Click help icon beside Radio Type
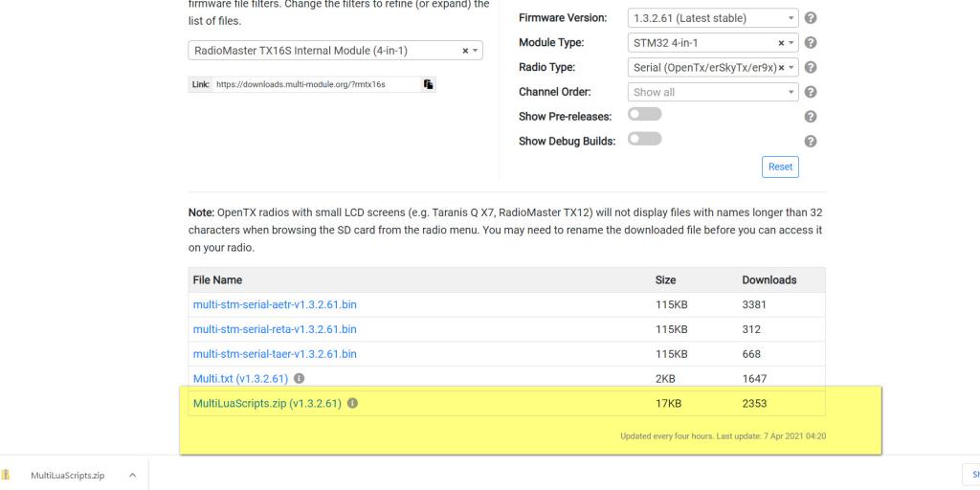The image size is (980, 490). tap(811, 68)
